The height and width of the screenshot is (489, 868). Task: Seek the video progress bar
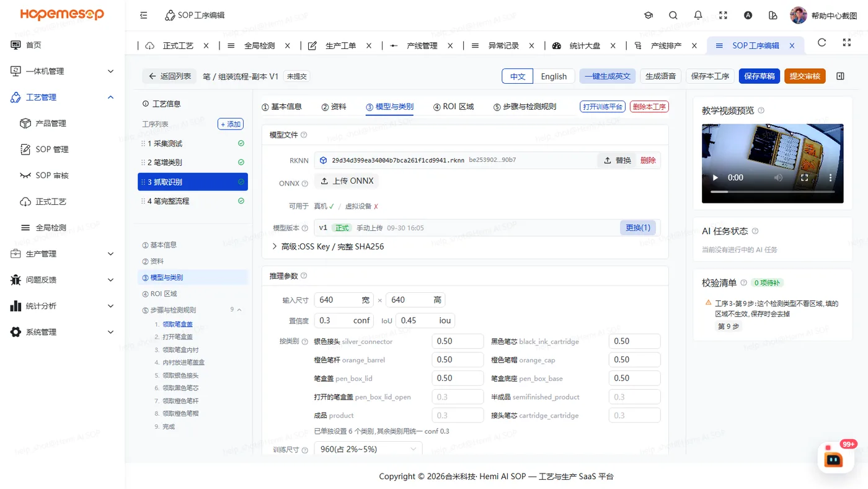[x=773, y=192]
